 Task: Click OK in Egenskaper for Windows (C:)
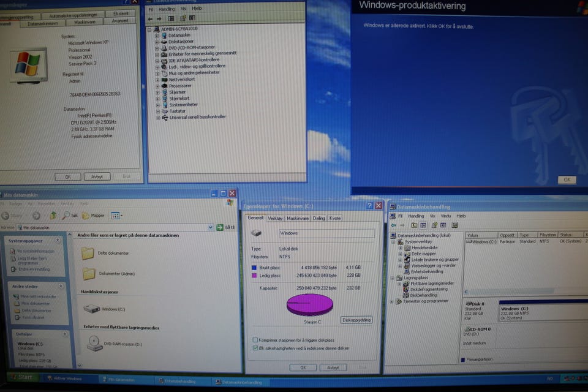pos(303,367)
